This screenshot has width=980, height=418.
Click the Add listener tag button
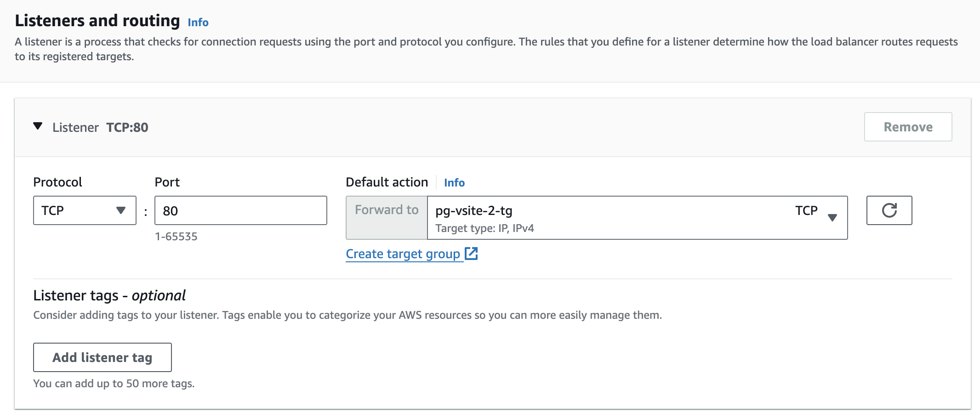[x=102, y=357]
